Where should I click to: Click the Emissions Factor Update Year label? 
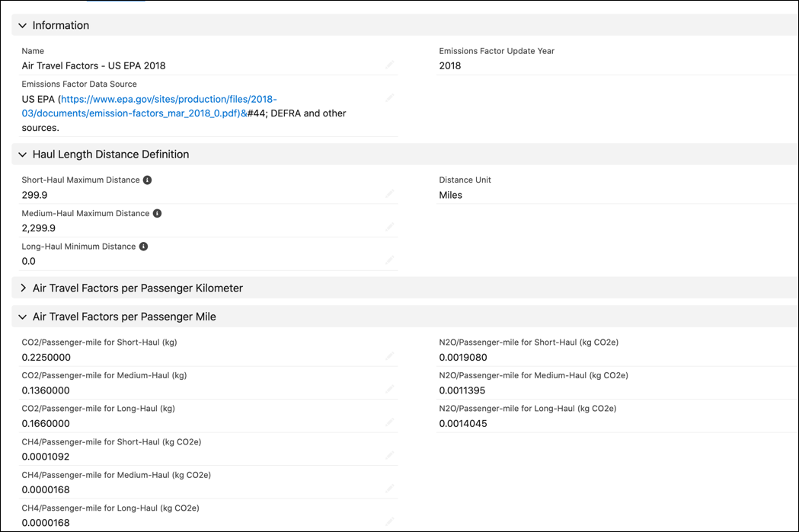497,51
